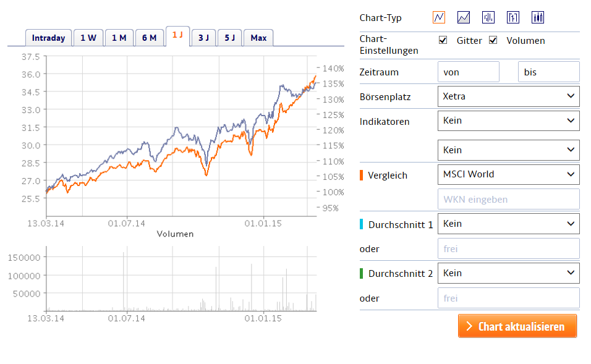The height and width of the screenshot is (364, 591).
Task: Open the Durchschnitt 2 dropdown
Action: [508, 273]
